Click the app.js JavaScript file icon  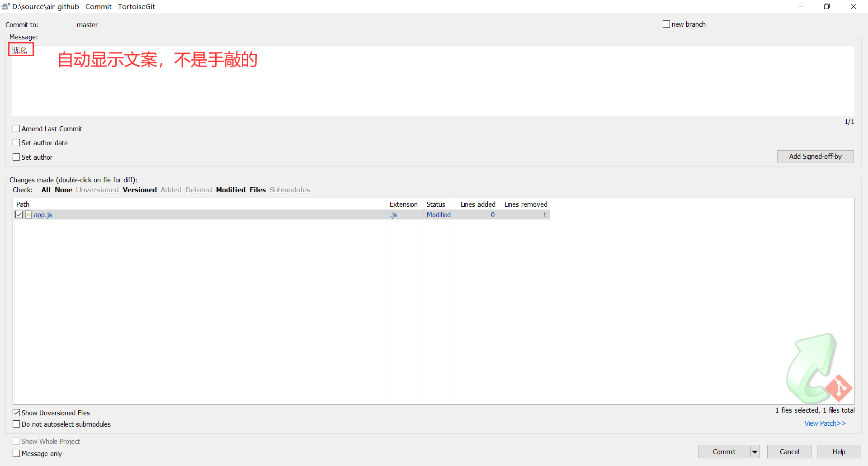[x=28, y=214]
